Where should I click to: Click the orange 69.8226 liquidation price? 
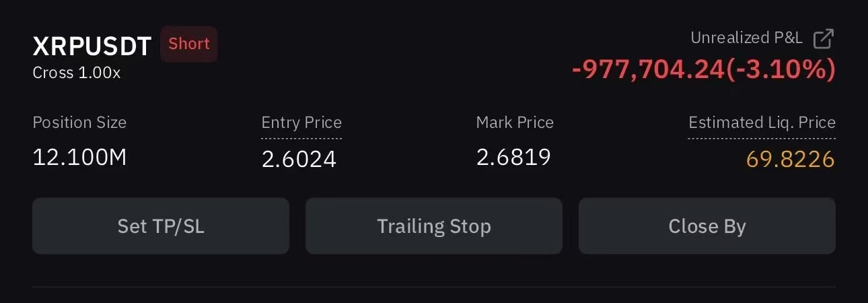[x=791, y=160]
